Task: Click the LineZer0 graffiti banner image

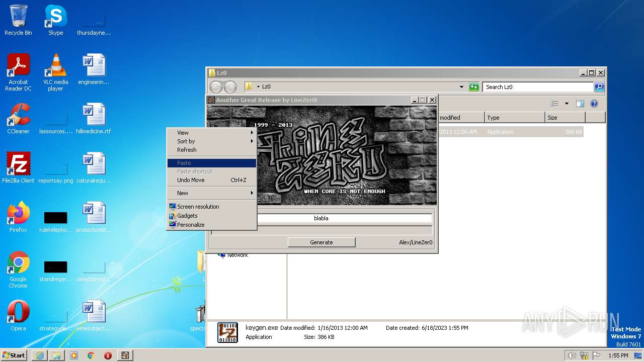Action: pyautogui.click(x=322, y=155)
